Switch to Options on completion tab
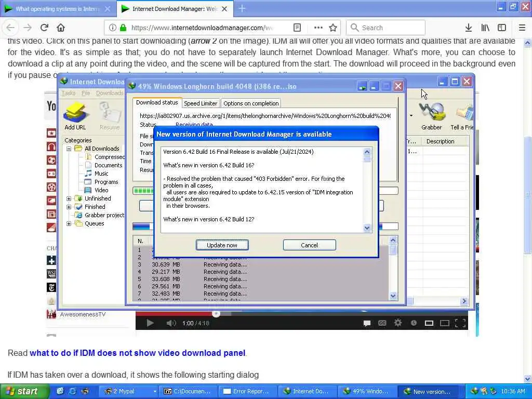Viewport: 532px width, 399px height. (251, 103)
